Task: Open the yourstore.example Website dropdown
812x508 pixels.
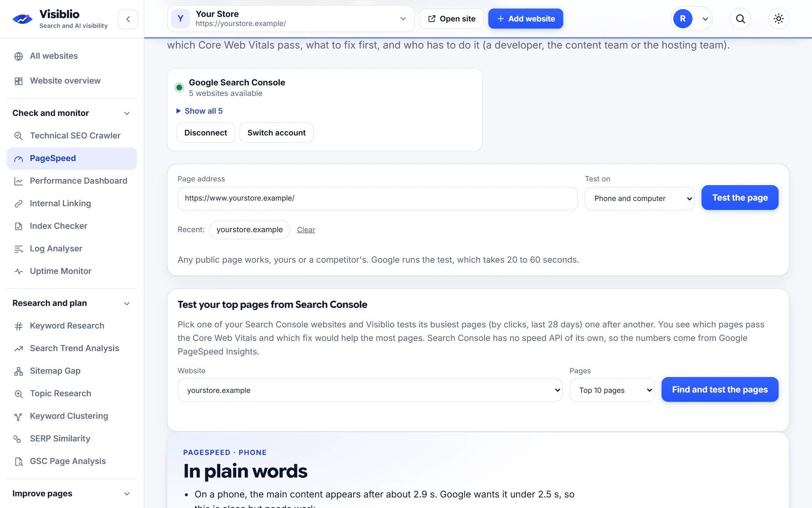Action: click(x=370, y=390)
